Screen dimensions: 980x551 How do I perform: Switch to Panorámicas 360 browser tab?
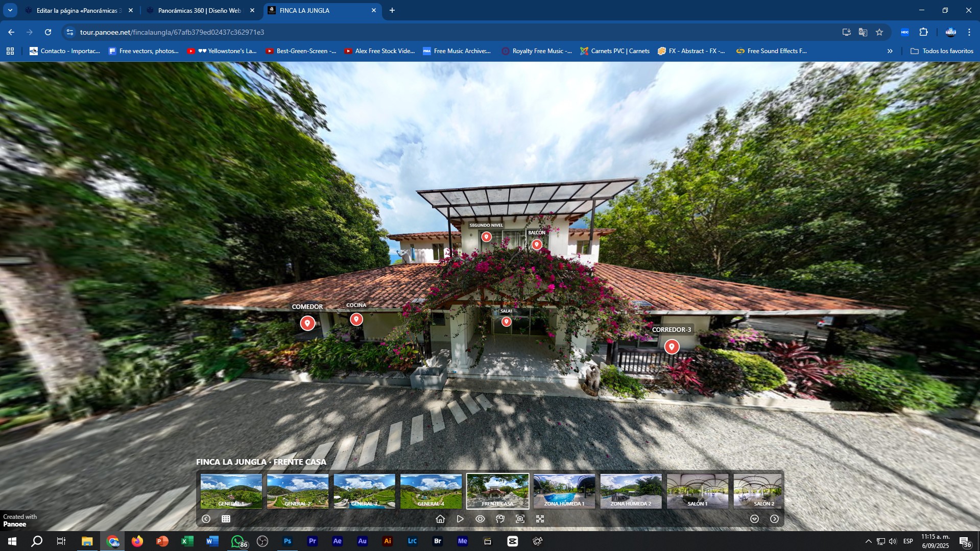[199, 10]
